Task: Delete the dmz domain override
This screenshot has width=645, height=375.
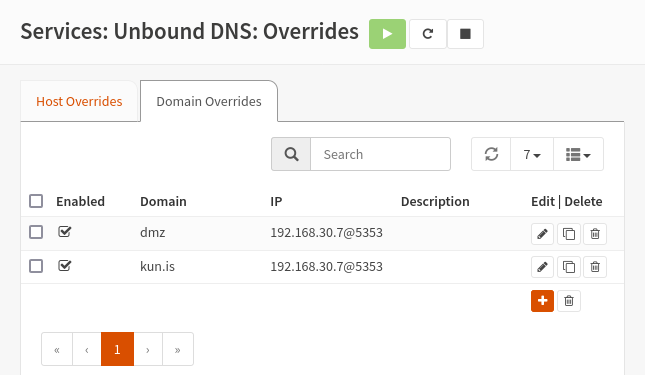Action: (595, 234)
